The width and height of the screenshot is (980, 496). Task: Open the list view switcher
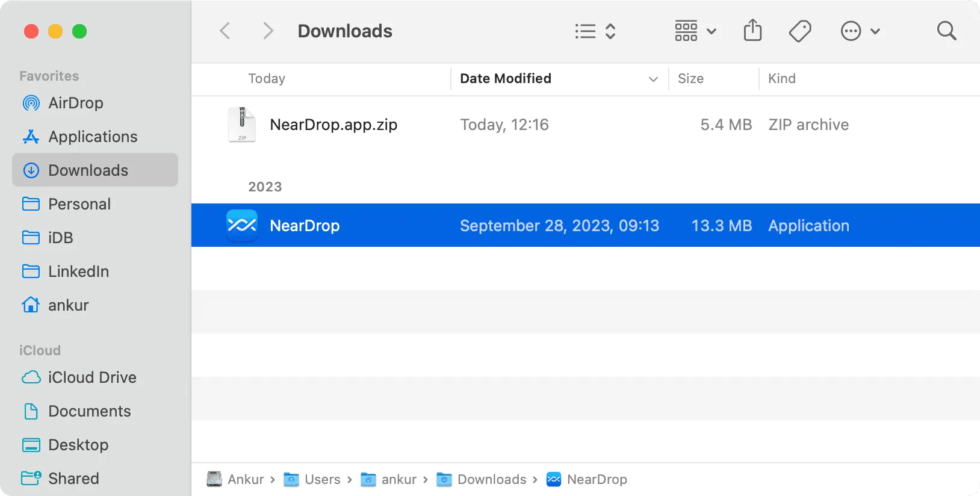tap(595, 31)
